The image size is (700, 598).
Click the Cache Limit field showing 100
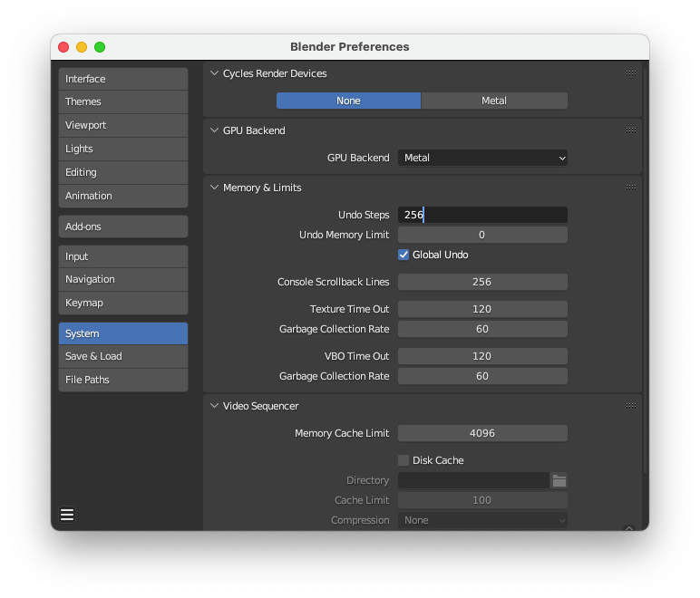coord(482,500)
